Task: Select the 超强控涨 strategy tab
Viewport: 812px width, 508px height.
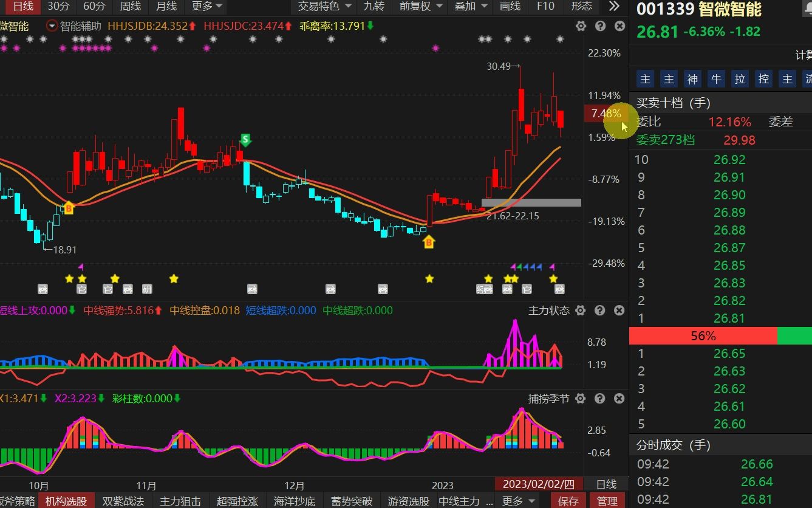Action: pos(237,501)
